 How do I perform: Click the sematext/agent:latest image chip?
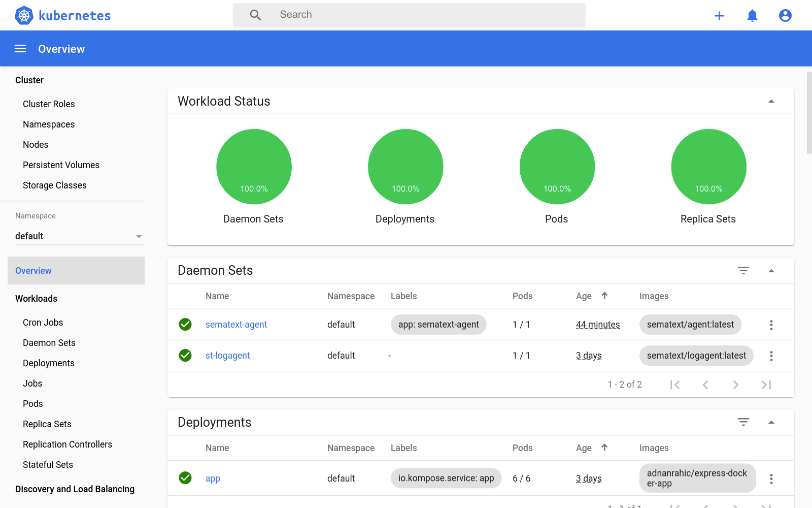pyautogui.click(x=690, y=325)
